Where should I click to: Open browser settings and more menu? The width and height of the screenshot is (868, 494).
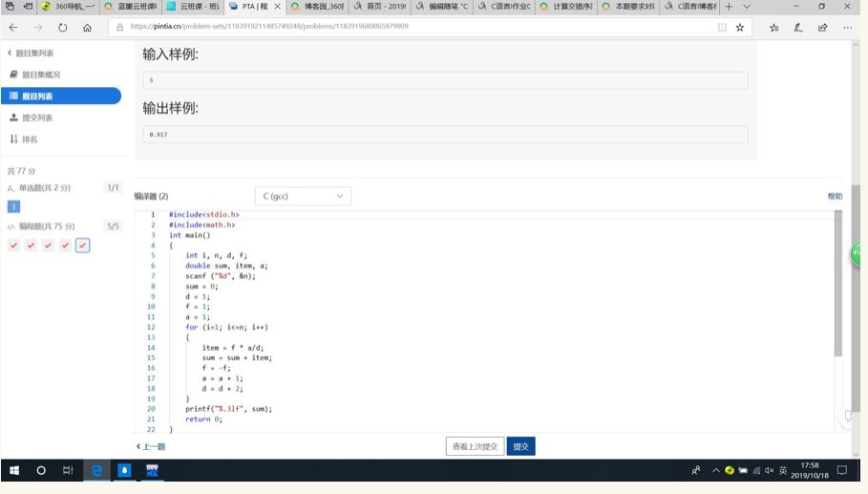point(848,27)
